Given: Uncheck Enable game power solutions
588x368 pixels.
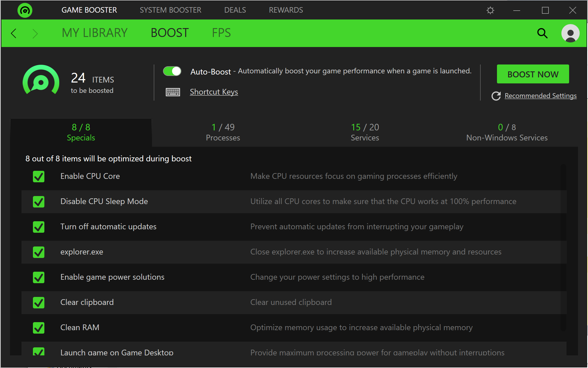Looking at the screenshot, I should click(39, 277).
